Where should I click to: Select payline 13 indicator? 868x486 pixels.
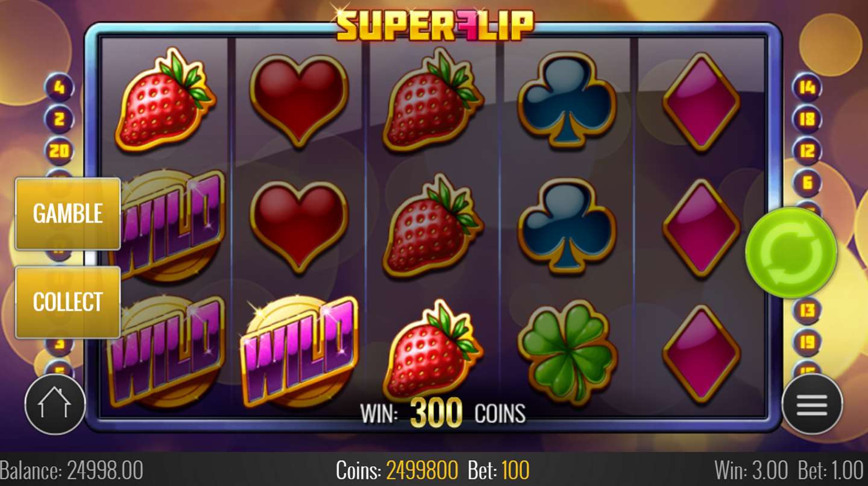(807, 311)
